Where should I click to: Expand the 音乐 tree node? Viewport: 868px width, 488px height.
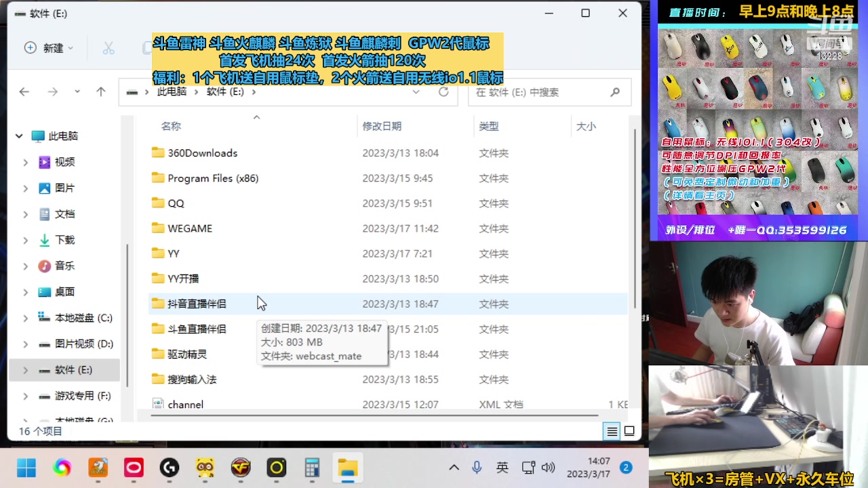pyautogui.click(x=26, y=266)
